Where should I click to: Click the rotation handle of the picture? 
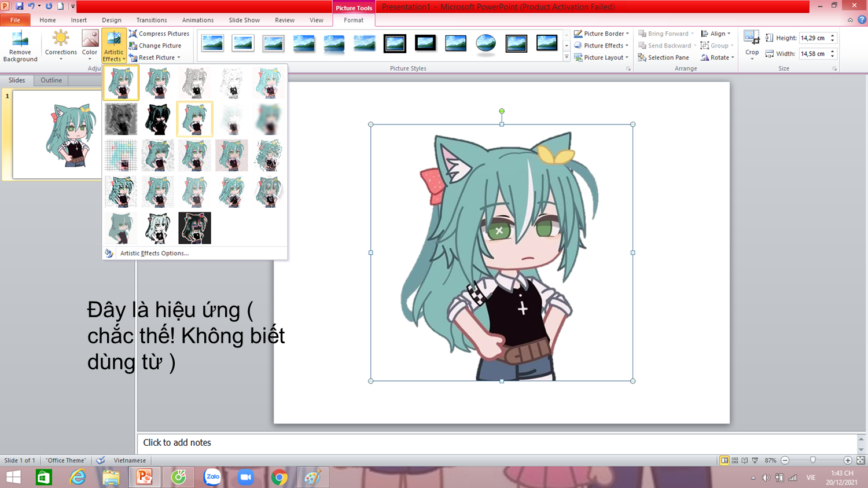[x=502, y=111]
